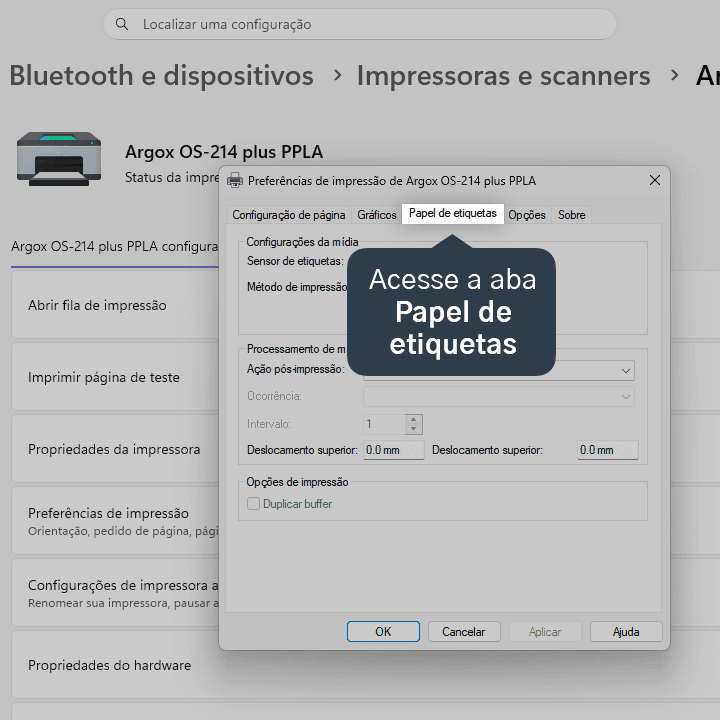Click the Localizar uma configuração search box
The width and height of the screenshot is (720, 720).
[360, 24]
